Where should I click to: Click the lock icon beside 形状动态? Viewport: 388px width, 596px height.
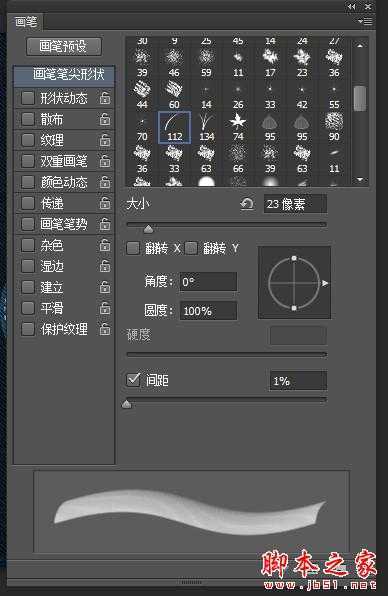pyautogui.click(x=105, y=98)
